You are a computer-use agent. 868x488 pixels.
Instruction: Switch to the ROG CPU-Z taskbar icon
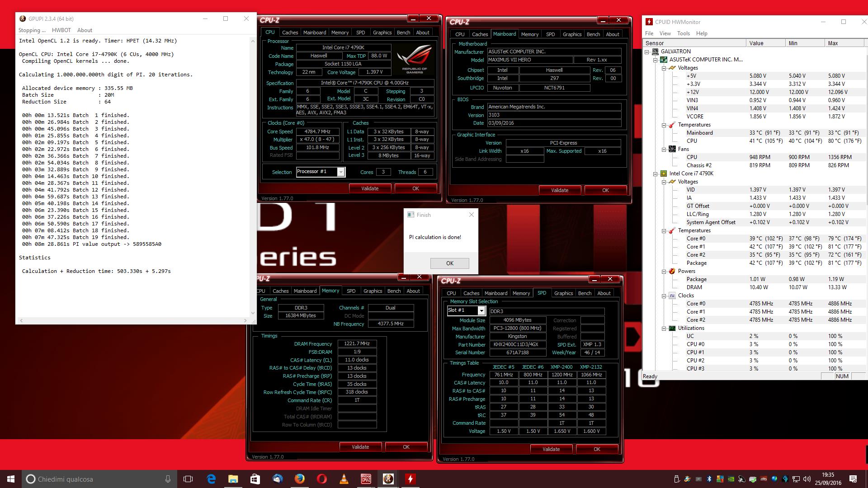tap(366, 479)
